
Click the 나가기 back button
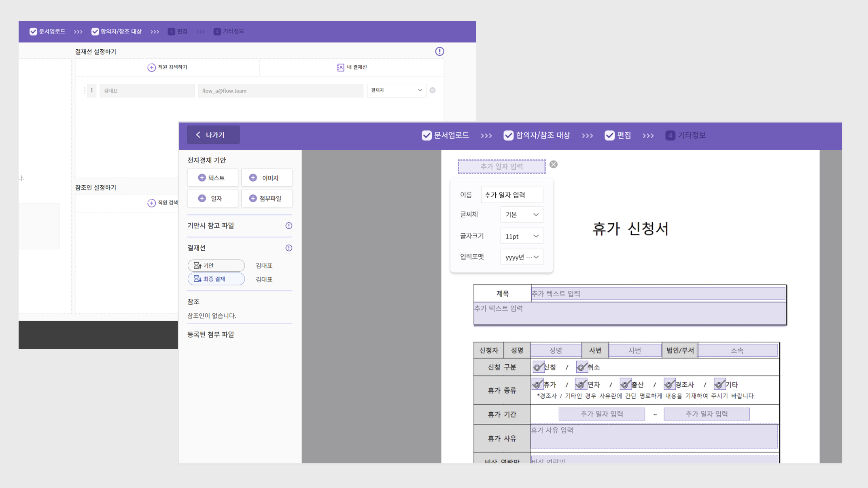coord(213,135)
